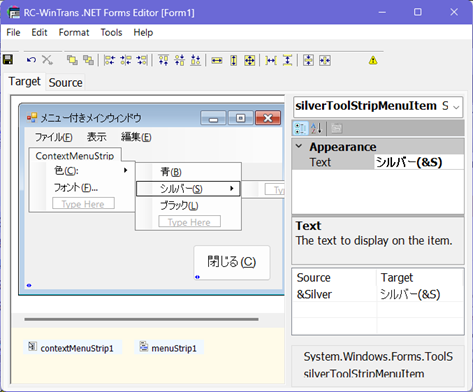Image resolution: width=473 pixels, height=392 pixels.
Task: Click the Bring to Front toolbar icon
Action: coord(72,60)
